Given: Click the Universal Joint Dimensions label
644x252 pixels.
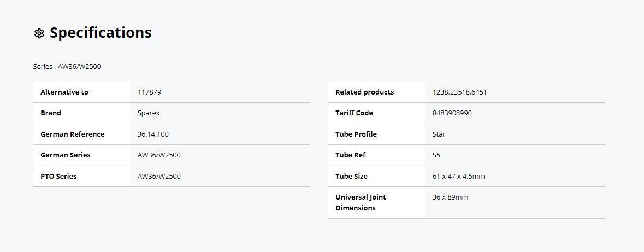Looking at the screenshot, I should [361, 202].
